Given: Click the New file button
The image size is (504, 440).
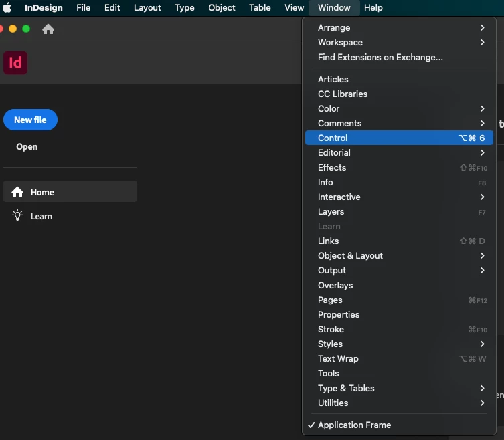Looking at the screenshot, I should (x=30, y=120).
